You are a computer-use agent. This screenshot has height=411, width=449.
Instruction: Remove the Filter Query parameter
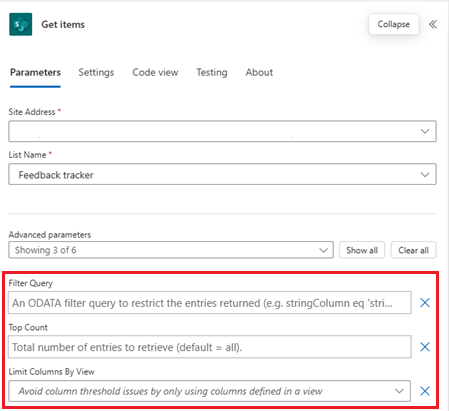(x=425, y=303)
